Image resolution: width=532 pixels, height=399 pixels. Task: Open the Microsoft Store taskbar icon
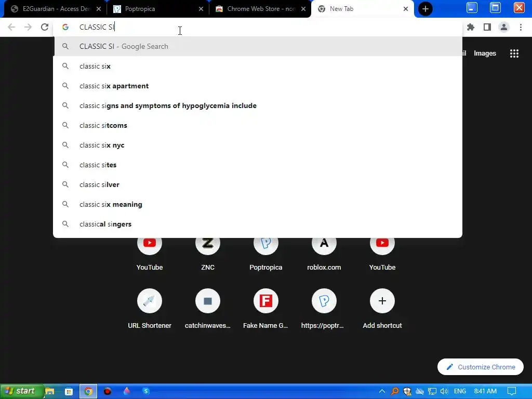coord(69,391)
